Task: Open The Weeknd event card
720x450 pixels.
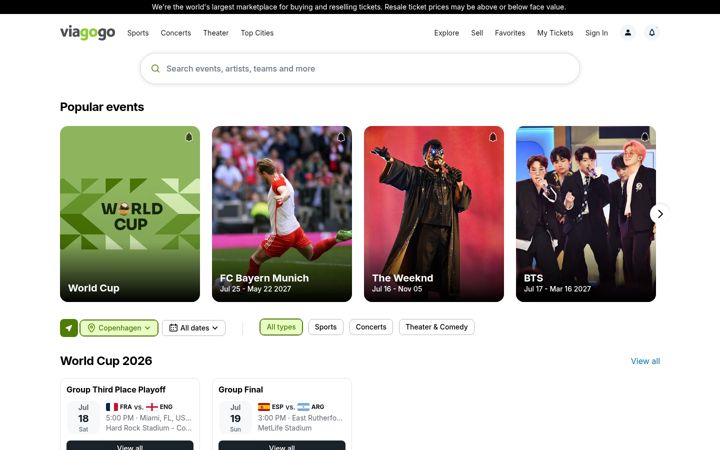Action: click(434, 214)
